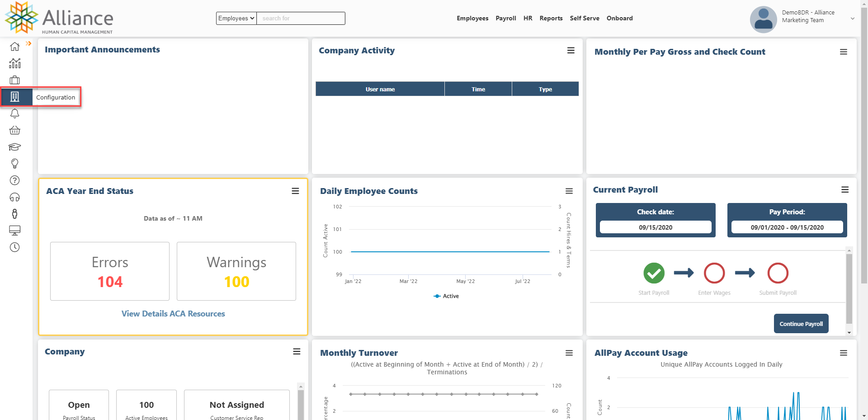Click the user profile avatar
Screen dimensions: 868x420
(x=763, y=19)
